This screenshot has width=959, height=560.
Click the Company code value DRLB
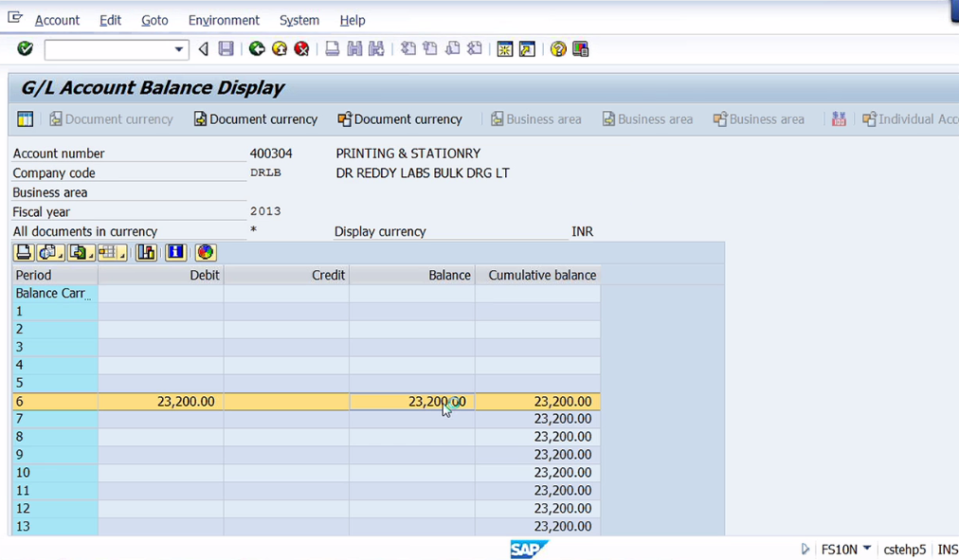click(265, 173)
